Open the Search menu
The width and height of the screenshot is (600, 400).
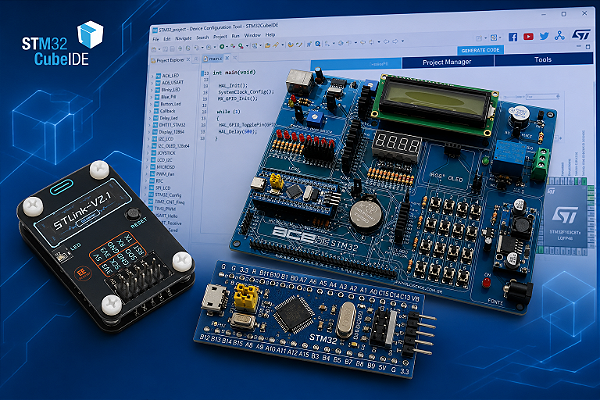[x=202, y=38]
